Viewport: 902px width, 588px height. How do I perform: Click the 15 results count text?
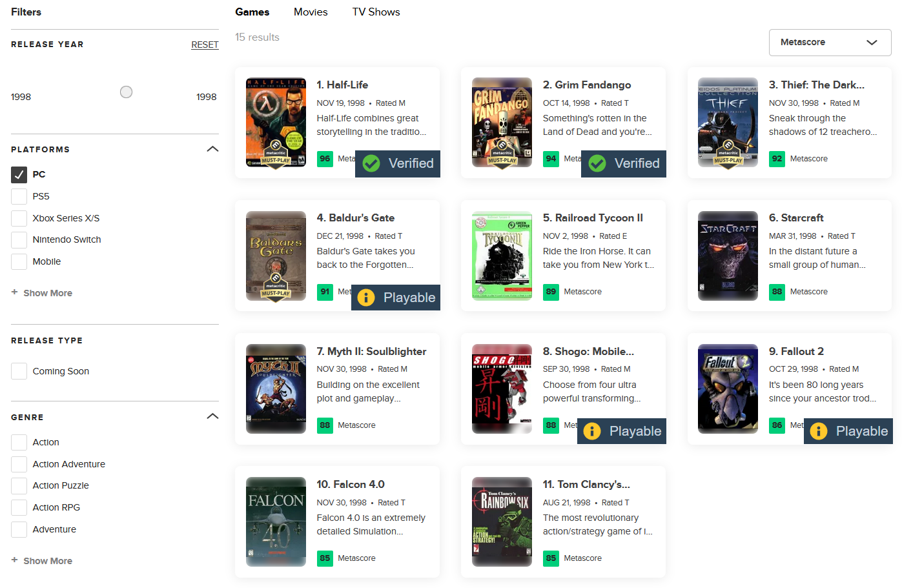click(257, 37)
